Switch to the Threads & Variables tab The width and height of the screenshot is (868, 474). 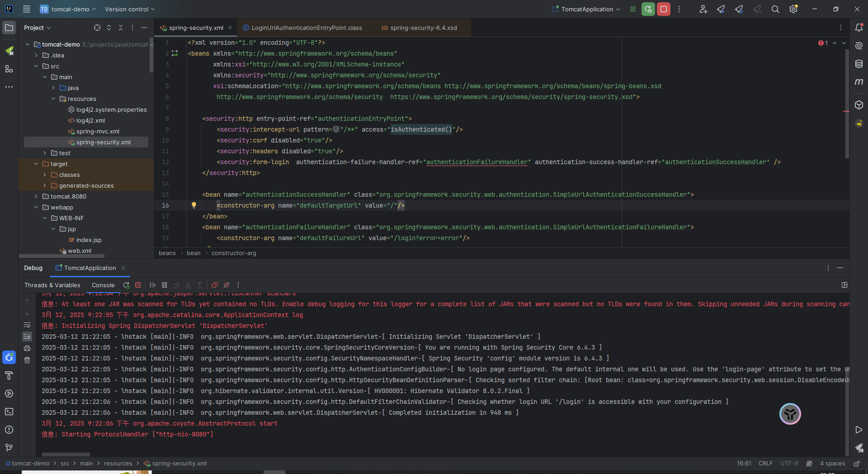pyautogui.click(x=52, y=285)
